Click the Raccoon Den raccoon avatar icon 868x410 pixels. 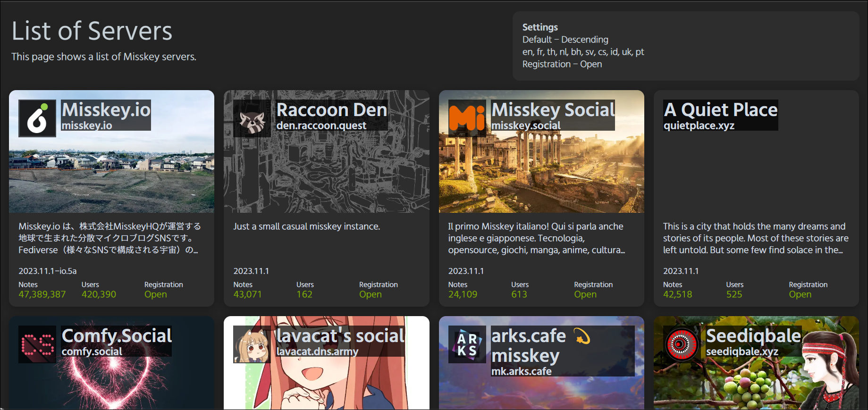[252, 118]
